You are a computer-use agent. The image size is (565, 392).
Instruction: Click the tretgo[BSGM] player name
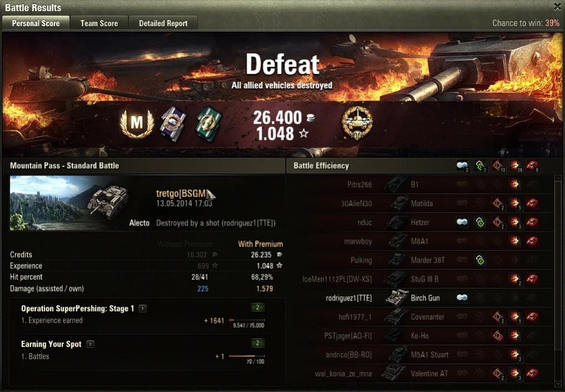(x=182, y=193)
